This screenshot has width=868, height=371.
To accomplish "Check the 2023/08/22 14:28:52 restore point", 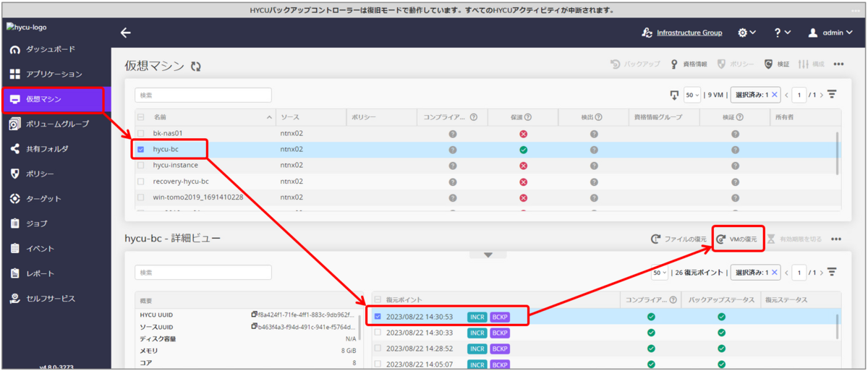I will tap(378, 349).
